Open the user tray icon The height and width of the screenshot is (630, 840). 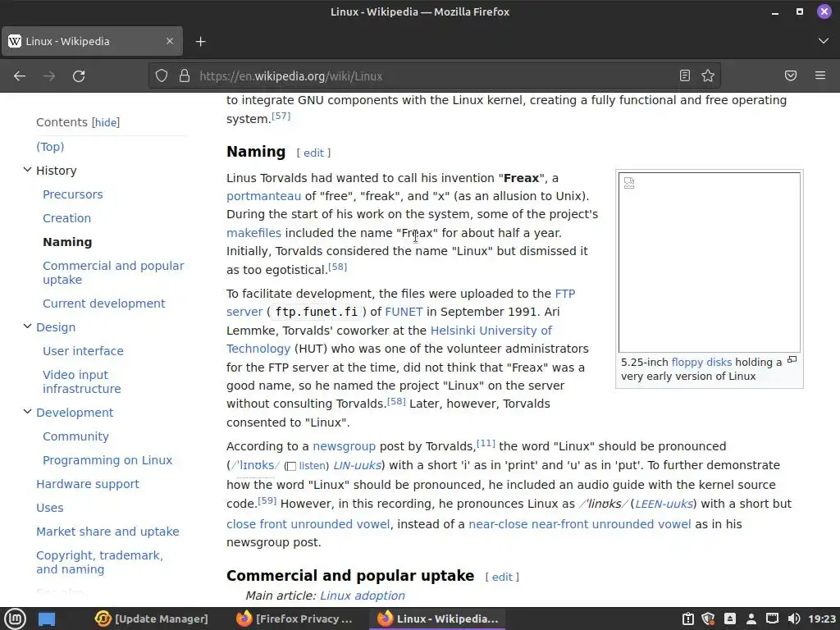pyautogui.click(x=751, y=619)
